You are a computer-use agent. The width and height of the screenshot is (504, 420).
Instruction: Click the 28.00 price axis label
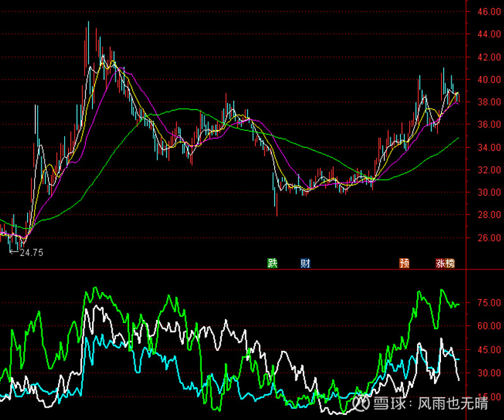489,215
